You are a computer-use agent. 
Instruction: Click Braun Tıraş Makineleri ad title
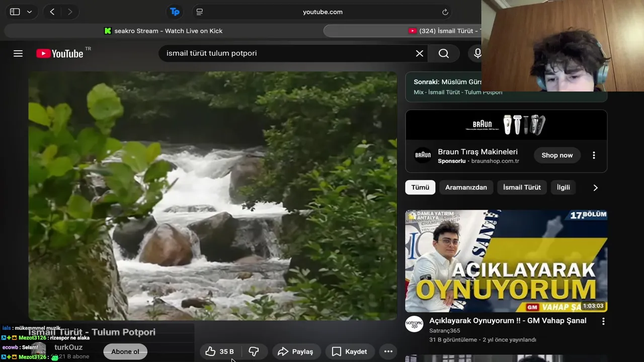(477, 151)
